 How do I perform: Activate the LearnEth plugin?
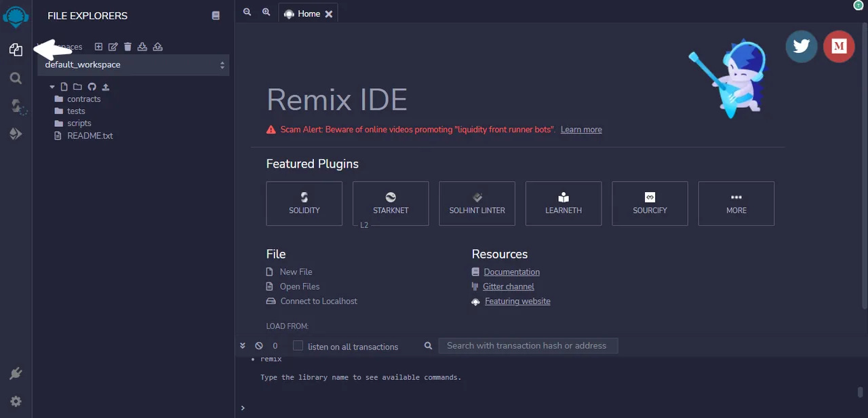(x=564, y=203)
